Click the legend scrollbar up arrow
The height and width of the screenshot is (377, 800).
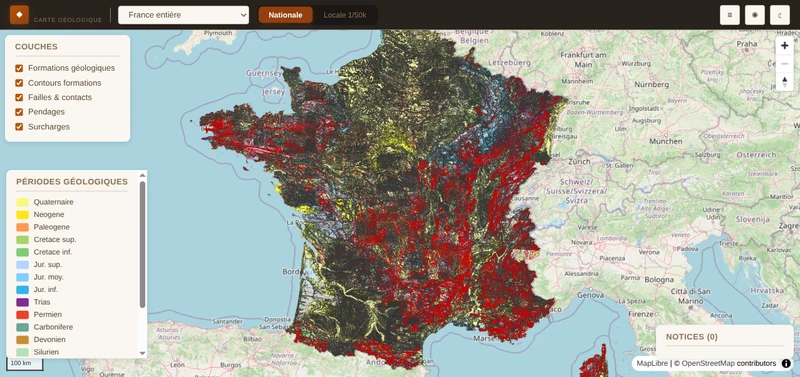click(142, 175)
